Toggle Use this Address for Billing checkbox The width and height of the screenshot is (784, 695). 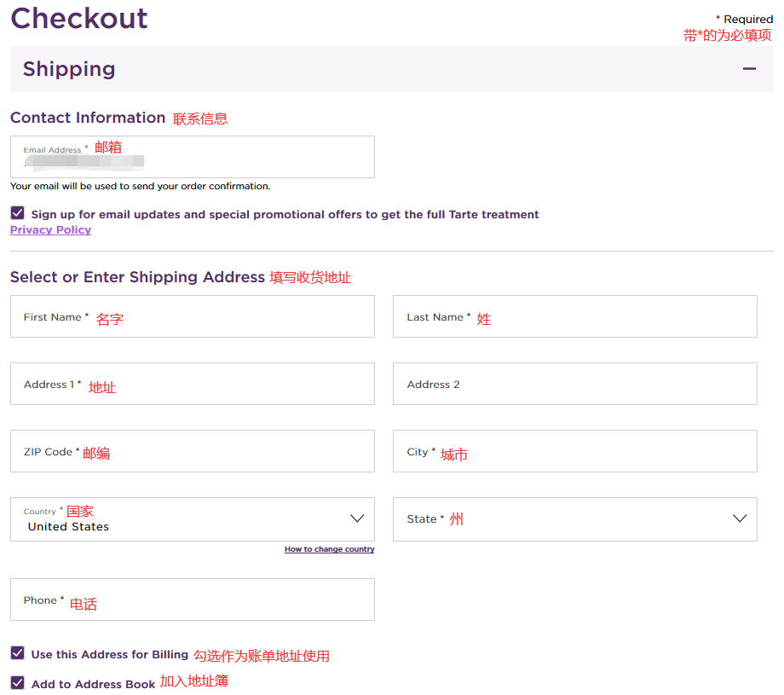18,653
